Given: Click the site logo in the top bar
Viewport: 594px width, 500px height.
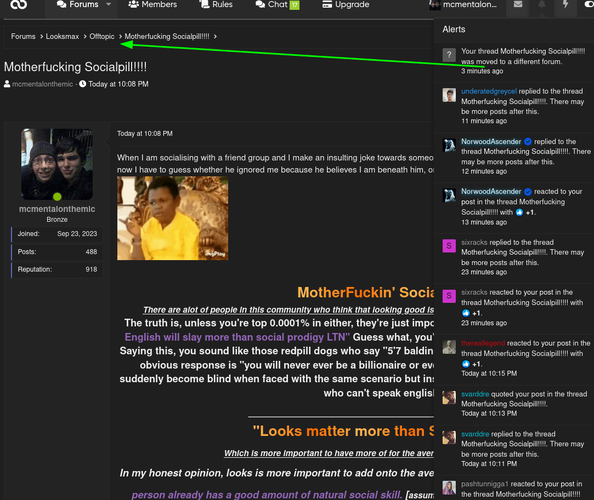Looking at the screenshot, I should [18, 5].
